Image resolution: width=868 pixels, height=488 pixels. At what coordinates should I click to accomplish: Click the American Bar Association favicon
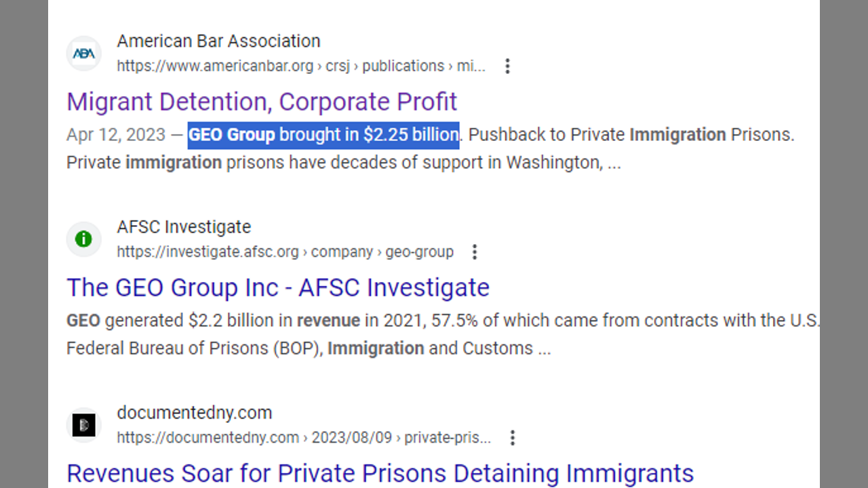point(84,54)
